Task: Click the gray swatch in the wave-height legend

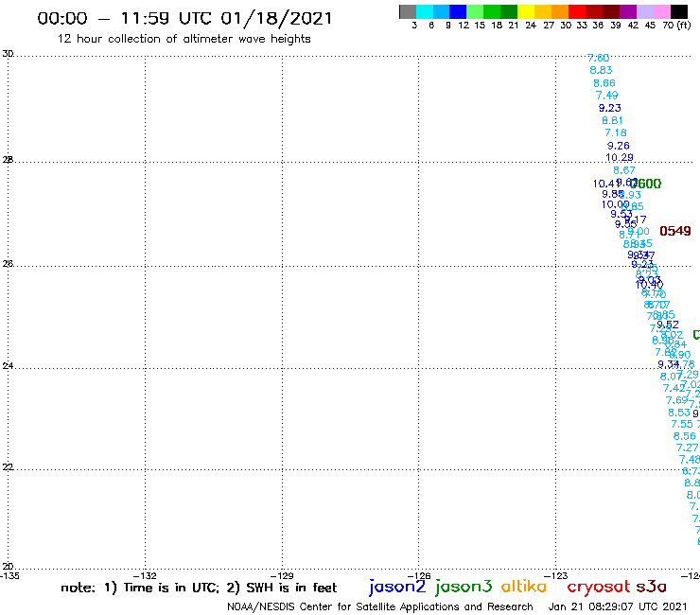Action: (x=408, y=11)
